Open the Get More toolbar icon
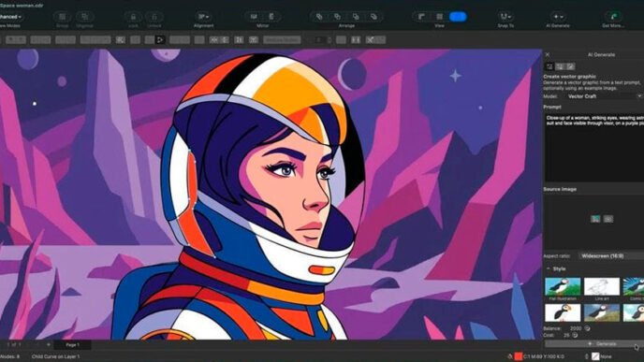The height and width of the screenshot is (362, 644). click(613, 17)
